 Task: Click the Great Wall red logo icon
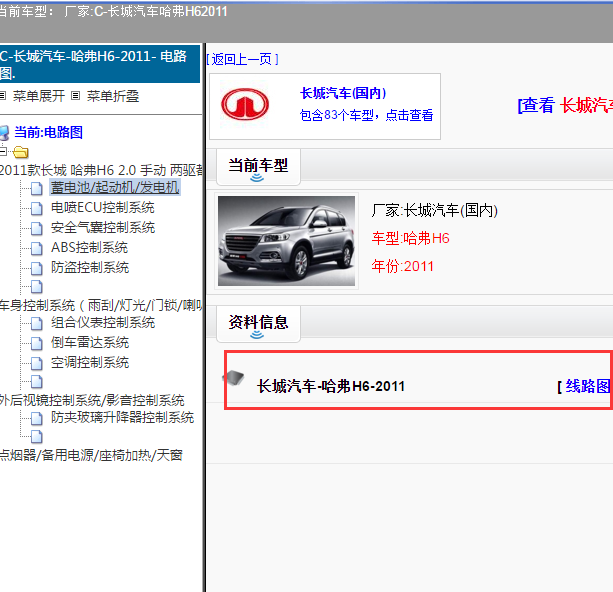245,104
